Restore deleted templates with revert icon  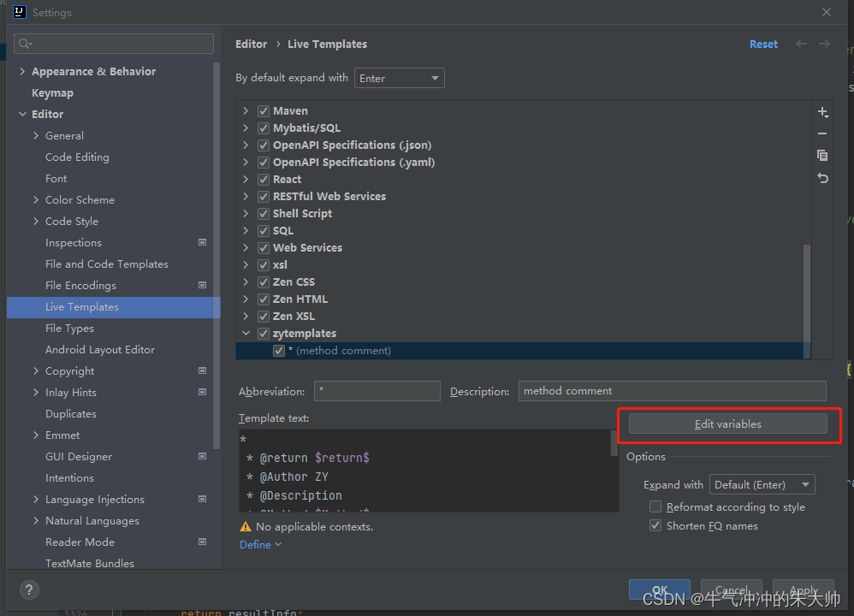(x=822, y=178)
